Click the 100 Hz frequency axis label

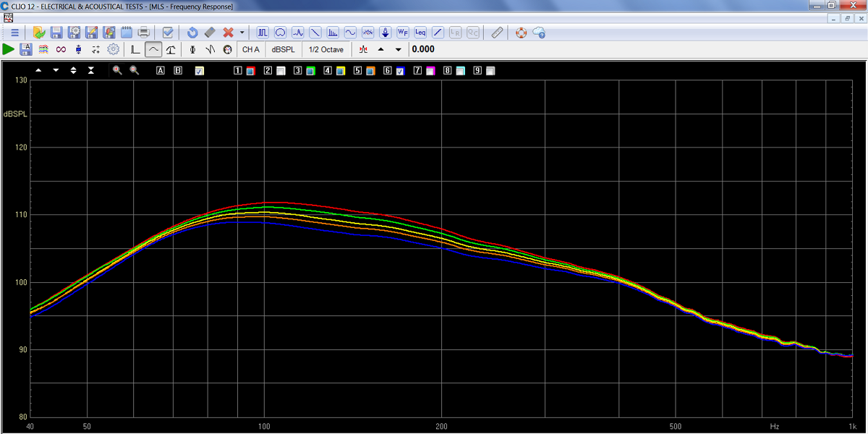click(264, 426)
